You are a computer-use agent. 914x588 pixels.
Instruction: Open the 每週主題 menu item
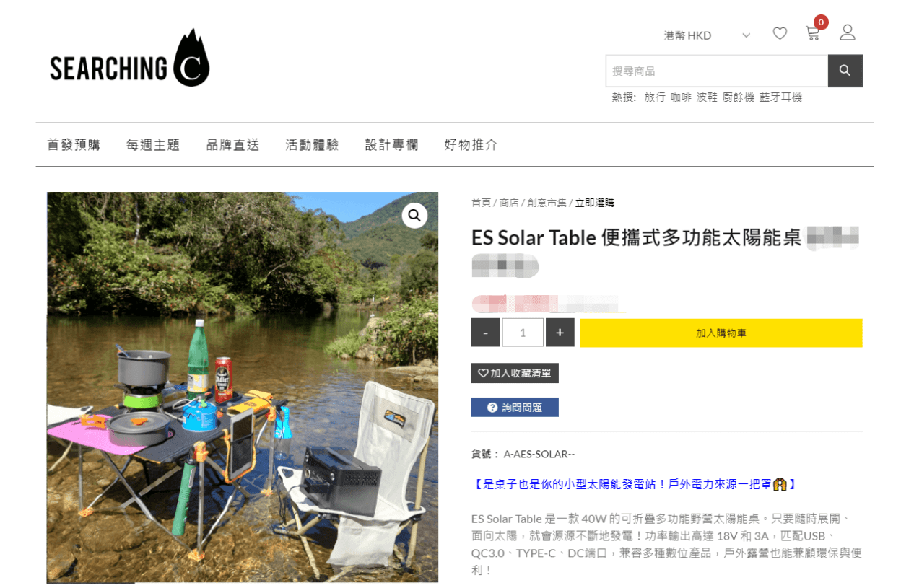tap(153, 145)
